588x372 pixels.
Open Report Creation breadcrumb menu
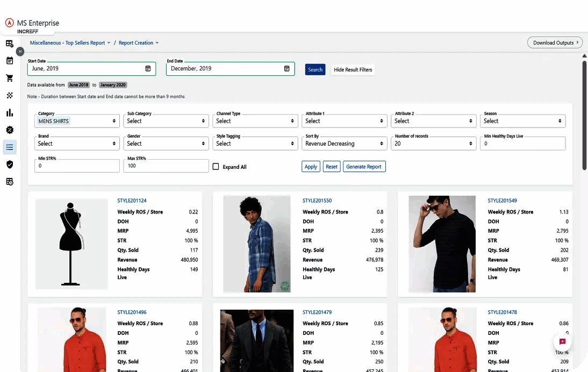click(138, 43)
